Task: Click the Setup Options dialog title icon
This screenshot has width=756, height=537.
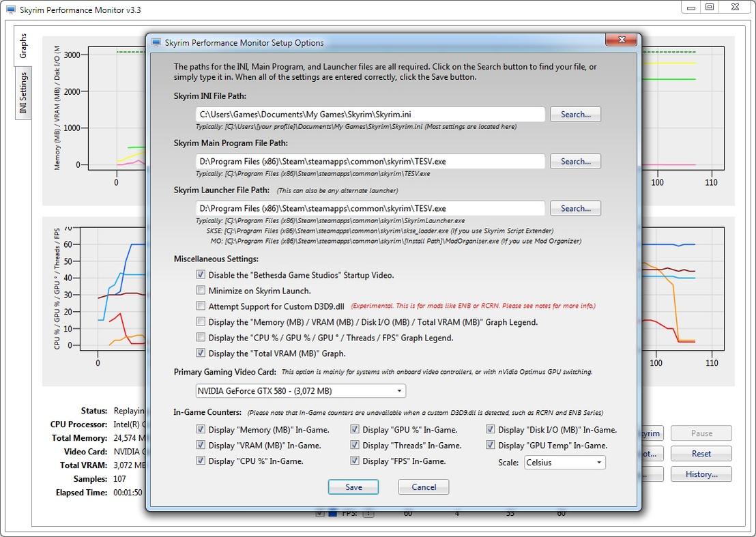Action: pyautogui.click(x=156, y=42)
